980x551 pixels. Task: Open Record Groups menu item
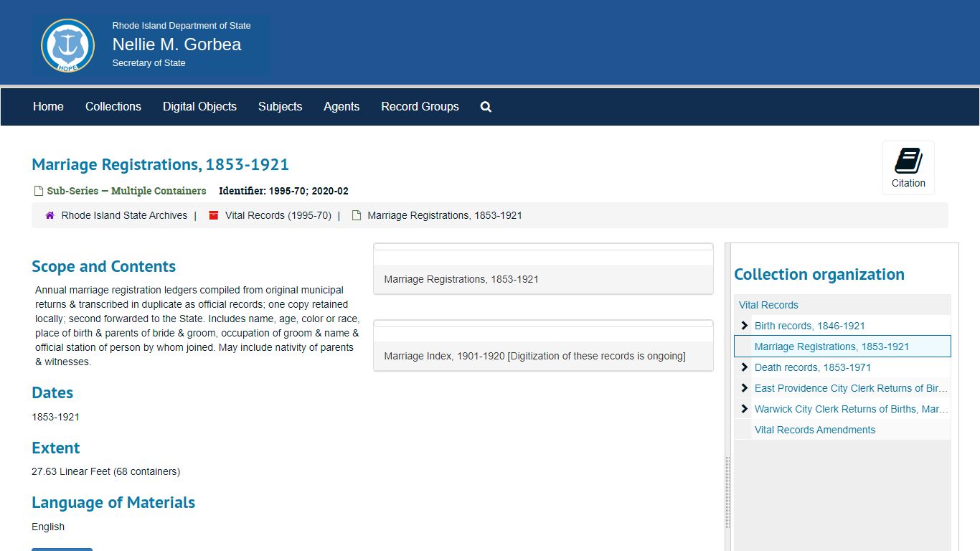click(420, 107)
